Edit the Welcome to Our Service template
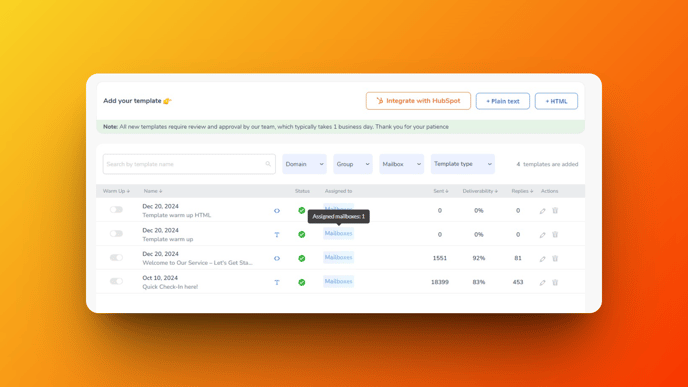 click(542, 259)
